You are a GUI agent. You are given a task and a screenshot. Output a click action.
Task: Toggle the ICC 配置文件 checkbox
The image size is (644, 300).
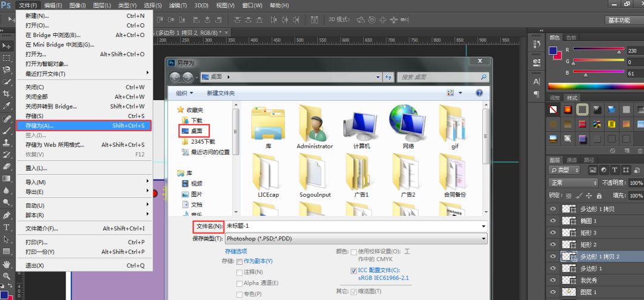pyautogui.click(x=354, y=271)
